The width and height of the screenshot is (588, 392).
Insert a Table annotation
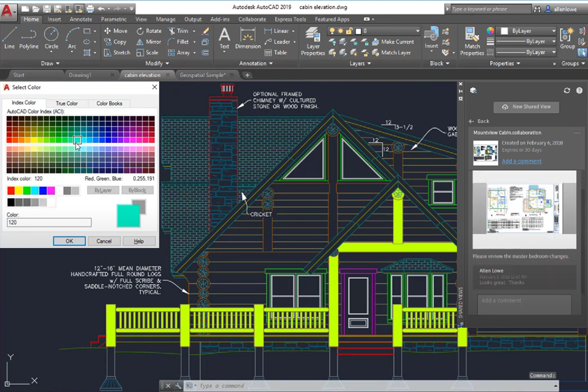pyautogui.click(x=276, y=53)
